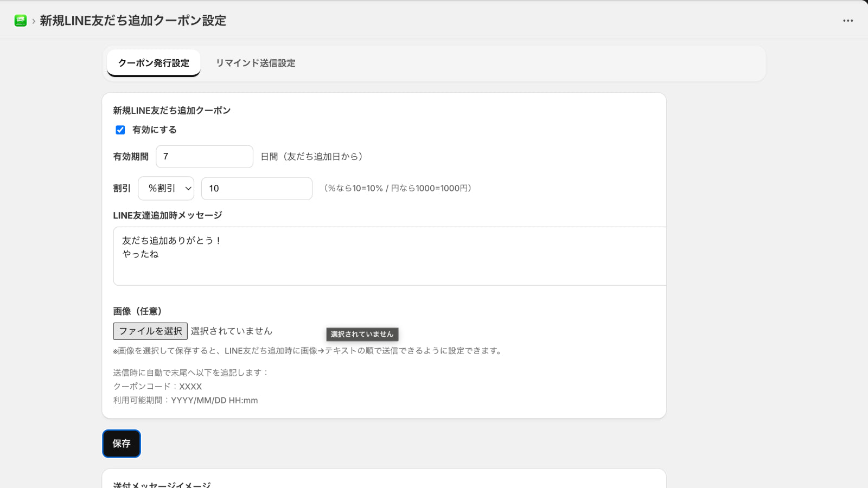Click 保存 to save coupon settings
The height and width of the screenshot is (488, 868).
[121, 444]
